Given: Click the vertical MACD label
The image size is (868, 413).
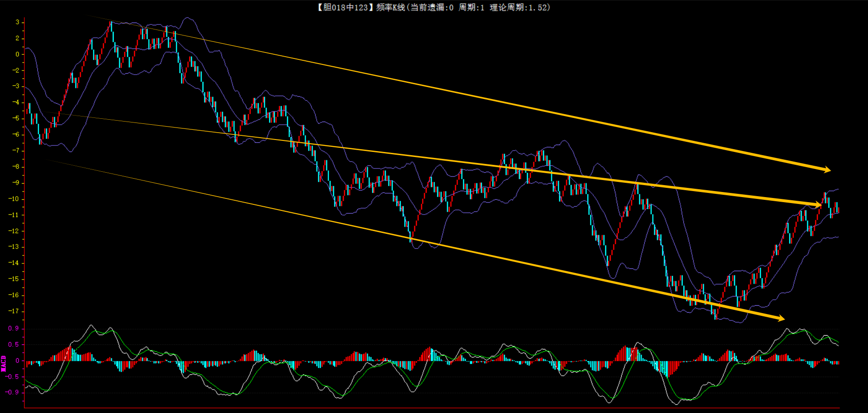Looking at the screenshot, I should (x=4, y=363).
